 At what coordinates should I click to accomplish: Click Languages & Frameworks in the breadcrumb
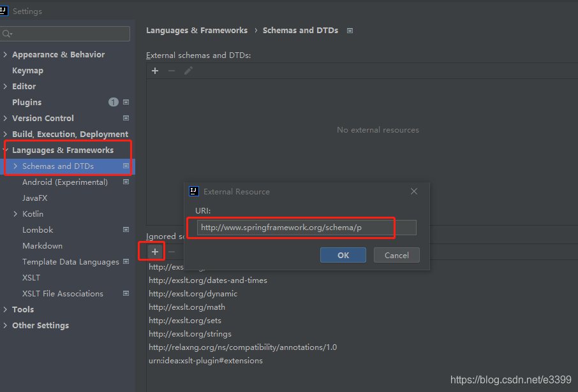[x=197, y=31]
